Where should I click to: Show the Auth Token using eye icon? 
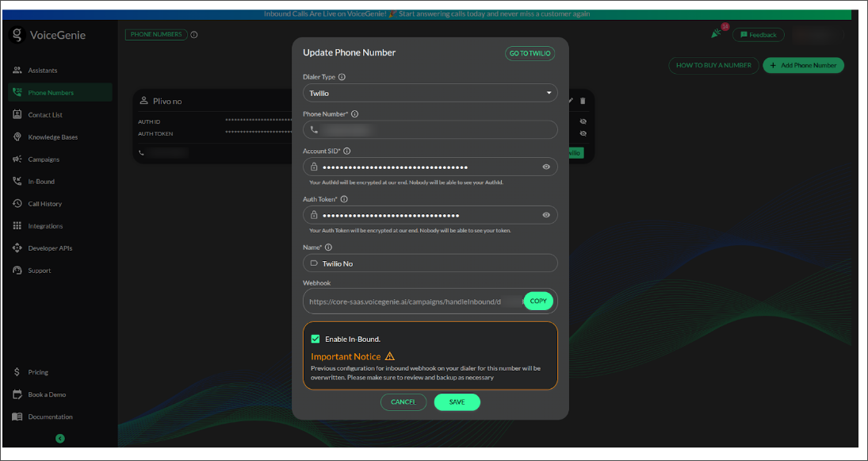pos(546,215)
